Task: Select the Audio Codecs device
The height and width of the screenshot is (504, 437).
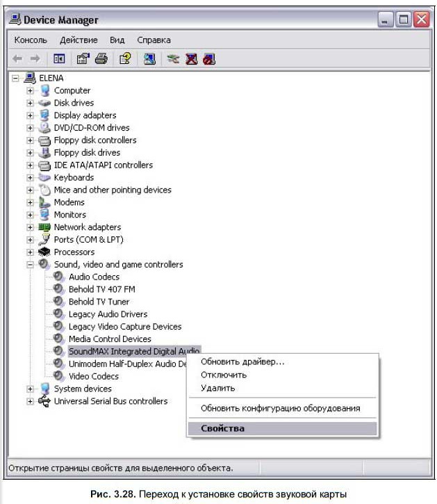Action: click(94, 277)
